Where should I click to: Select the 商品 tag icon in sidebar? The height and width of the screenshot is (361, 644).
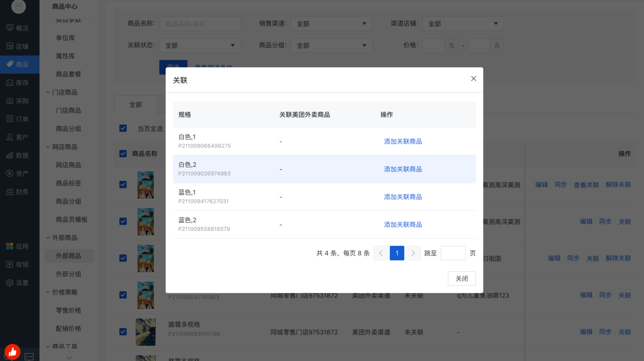[x=10, y=64]
